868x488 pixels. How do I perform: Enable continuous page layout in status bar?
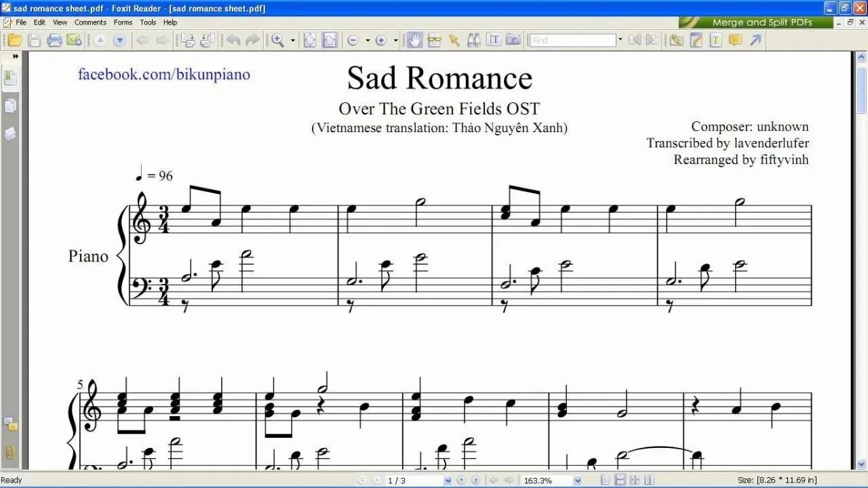[x=620, y=481]
